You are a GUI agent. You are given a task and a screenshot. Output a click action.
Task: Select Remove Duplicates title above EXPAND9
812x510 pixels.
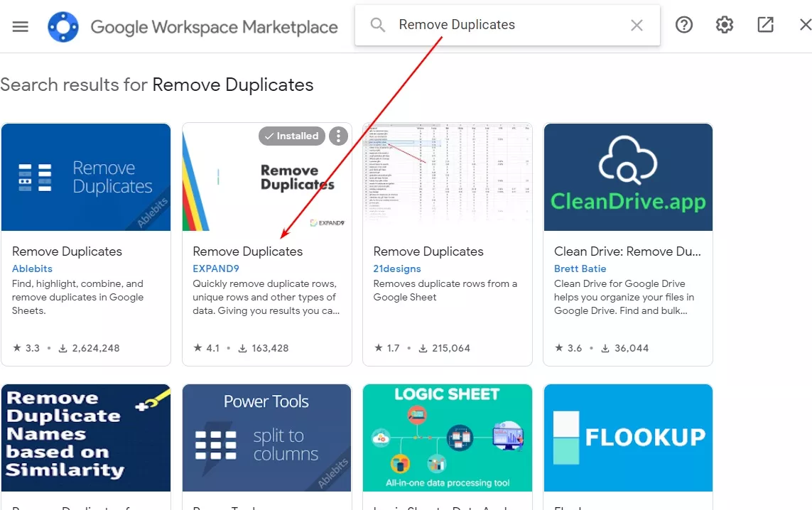point(247,251)
